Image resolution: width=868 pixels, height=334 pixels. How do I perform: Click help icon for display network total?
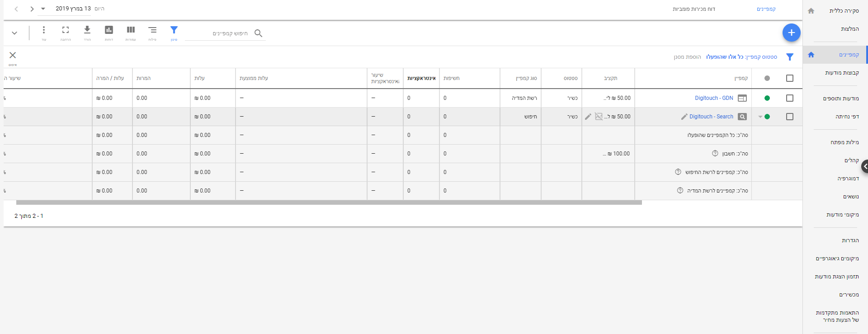680,191
